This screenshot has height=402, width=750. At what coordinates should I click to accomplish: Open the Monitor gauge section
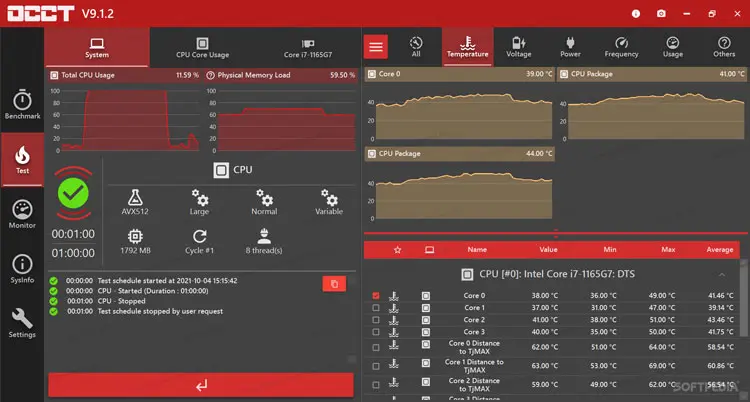click(x=22, y=214)
